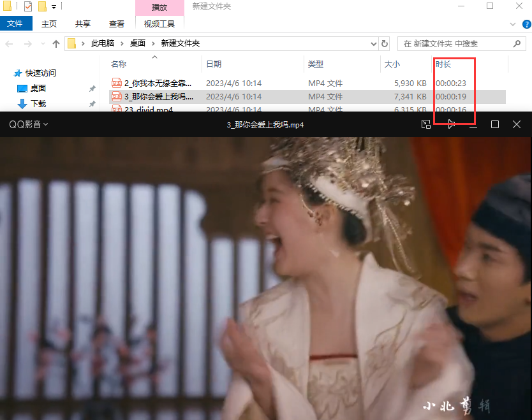The height and width of the screenshot is (420, 532).
Task: Select the file 3_那你会爱上我吗....
Action: [159, 97]
